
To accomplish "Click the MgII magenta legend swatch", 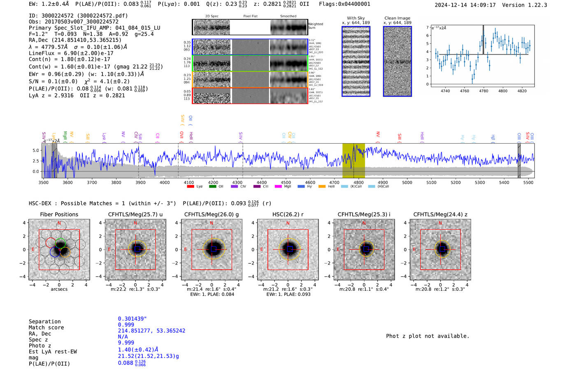I will 278,186.
